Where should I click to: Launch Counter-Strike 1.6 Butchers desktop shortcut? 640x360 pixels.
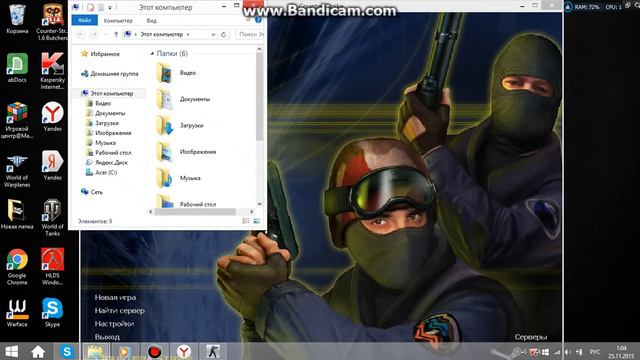pyautogui.click(x=53, y=21)
